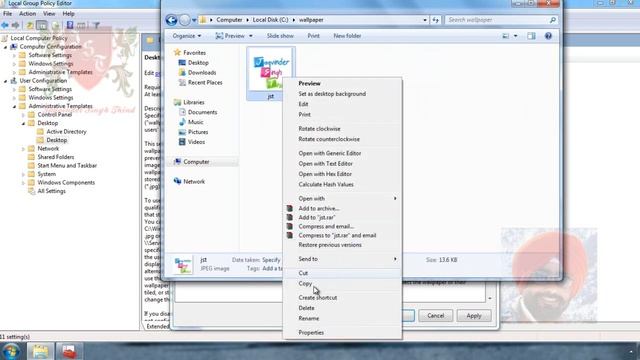Select Desktop under Favorites

[198, 63]
